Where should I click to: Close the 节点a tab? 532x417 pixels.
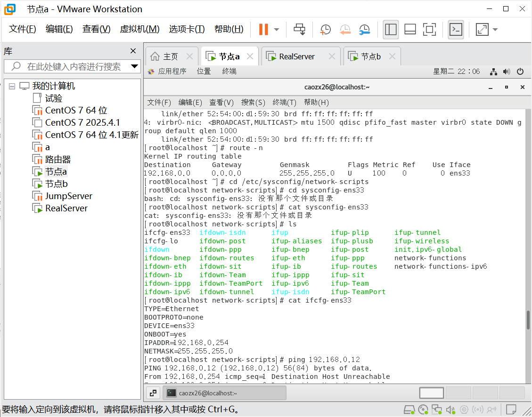coord(250,56)
